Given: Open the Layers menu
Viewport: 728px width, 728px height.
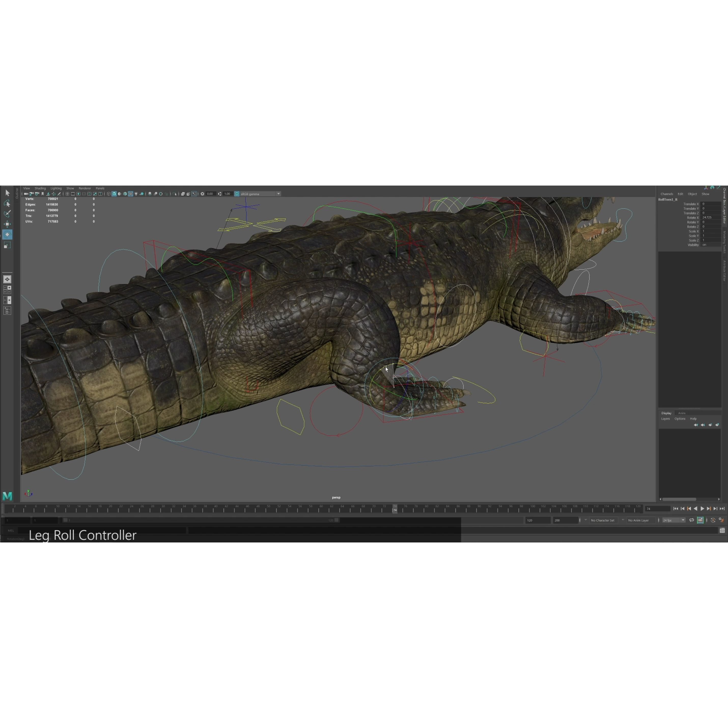Looking at the screenshot, I should pyautogui.click(x=665, y=419).
